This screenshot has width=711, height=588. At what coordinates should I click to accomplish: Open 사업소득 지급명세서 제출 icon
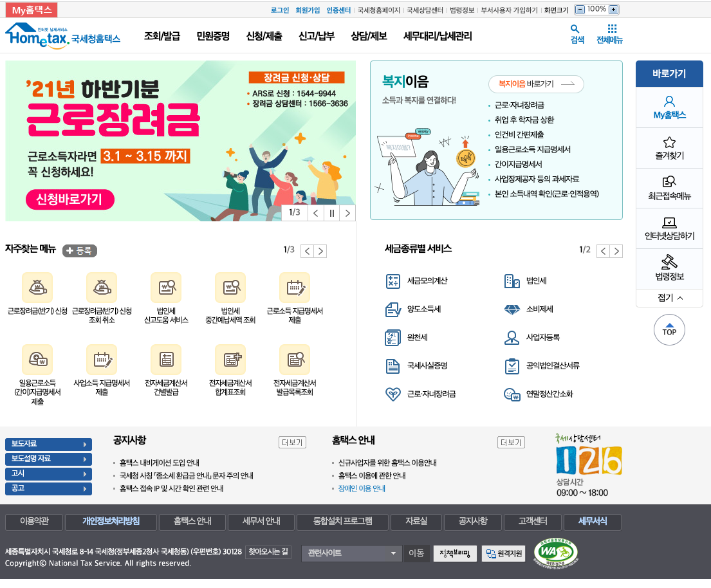point(102,360)
